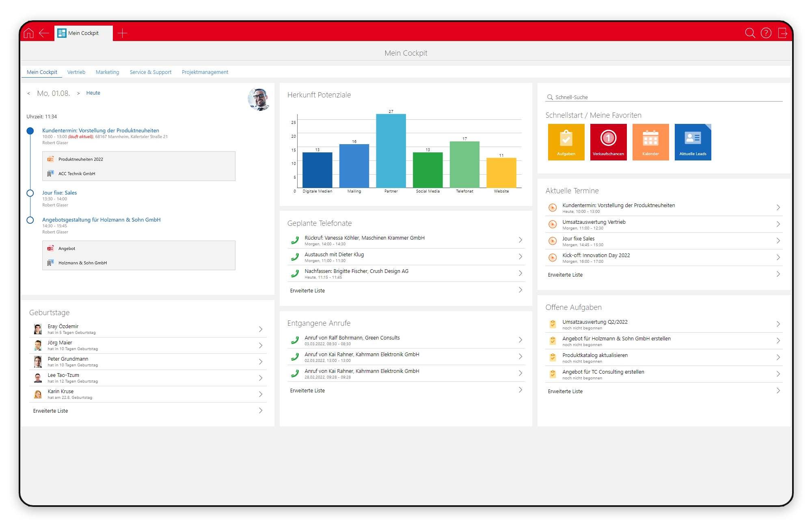
Task: Click the Home icon in red header
Action: pos(29,33)
